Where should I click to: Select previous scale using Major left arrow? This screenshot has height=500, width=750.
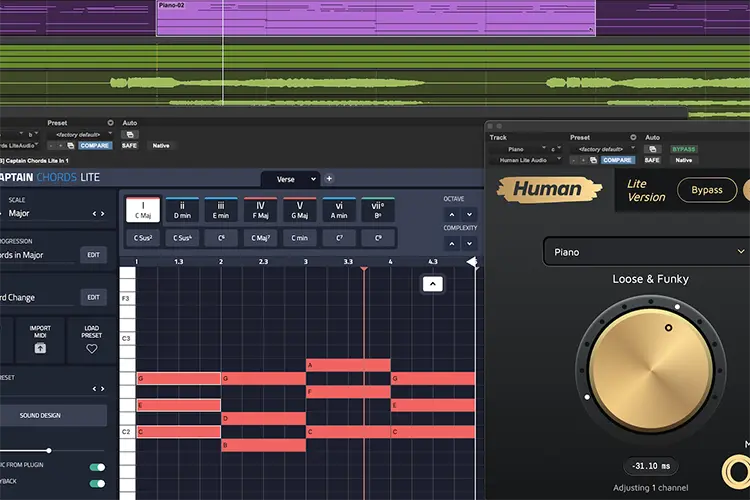point(94,213)
